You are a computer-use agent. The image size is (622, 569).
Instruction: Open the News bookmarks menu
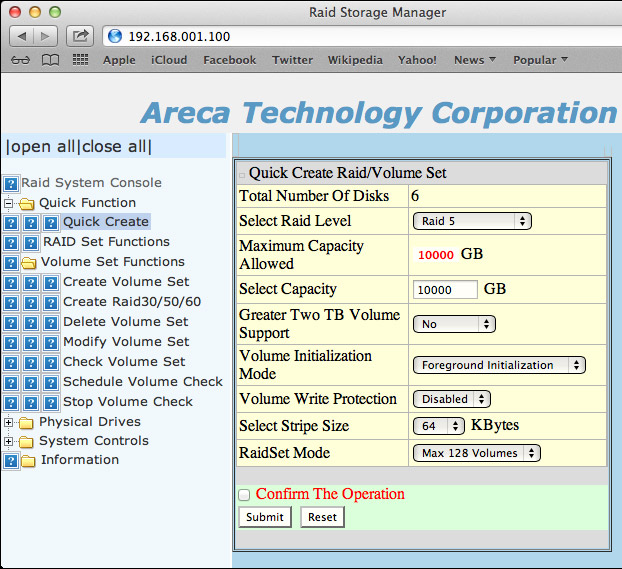475,60
